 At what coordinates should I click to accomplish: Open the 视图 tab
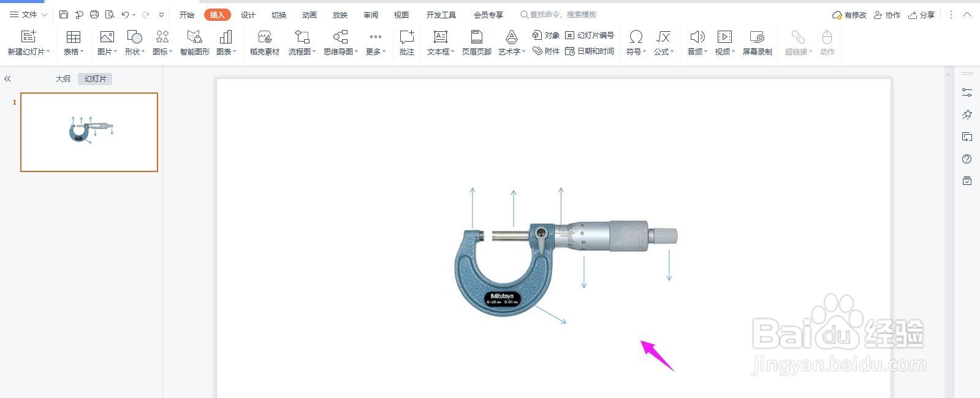coord(401,15)
